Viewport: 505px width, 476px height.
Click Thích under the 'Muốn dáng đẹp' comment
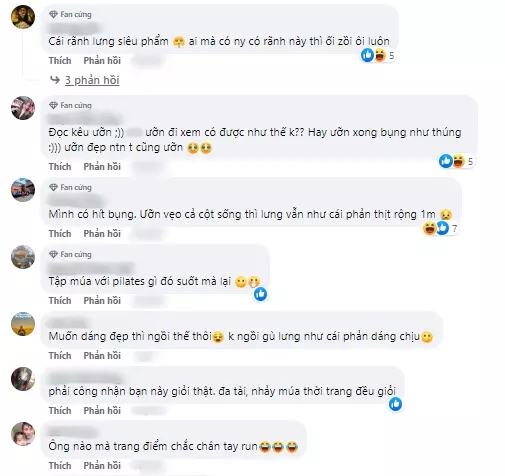[x=60, y=355]
